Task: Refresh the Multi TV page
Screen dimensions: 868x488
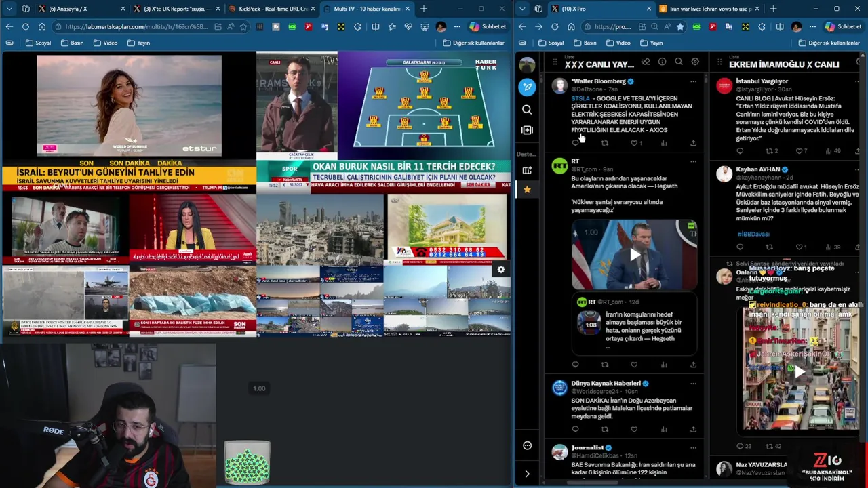Action: tap(25, 26)
